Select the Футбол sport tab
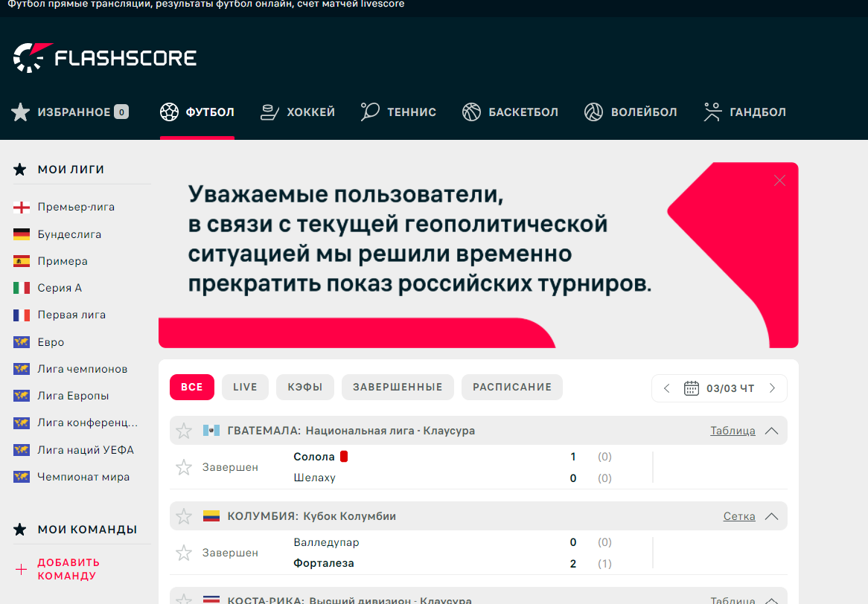This screenshot has height=604, width=868. pyautogui.click(x=197, y=112)
